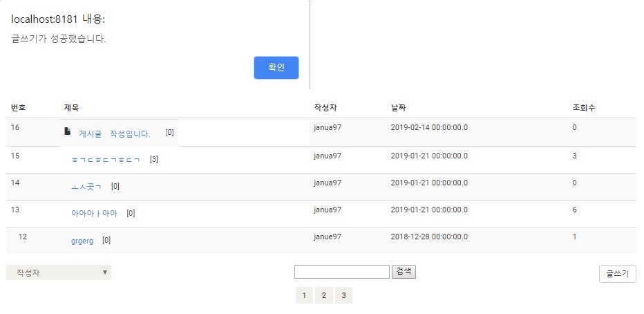Screen dimensions: 644x314
Task: Click the 번호 column header
Action: pyautogui.click(x=19, y=108)
